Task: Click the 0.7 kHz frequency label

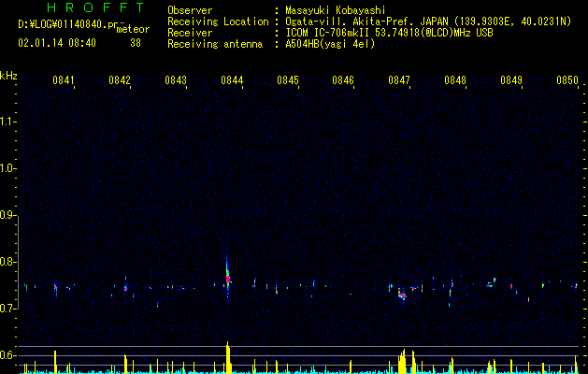Action: click(8, 309)
